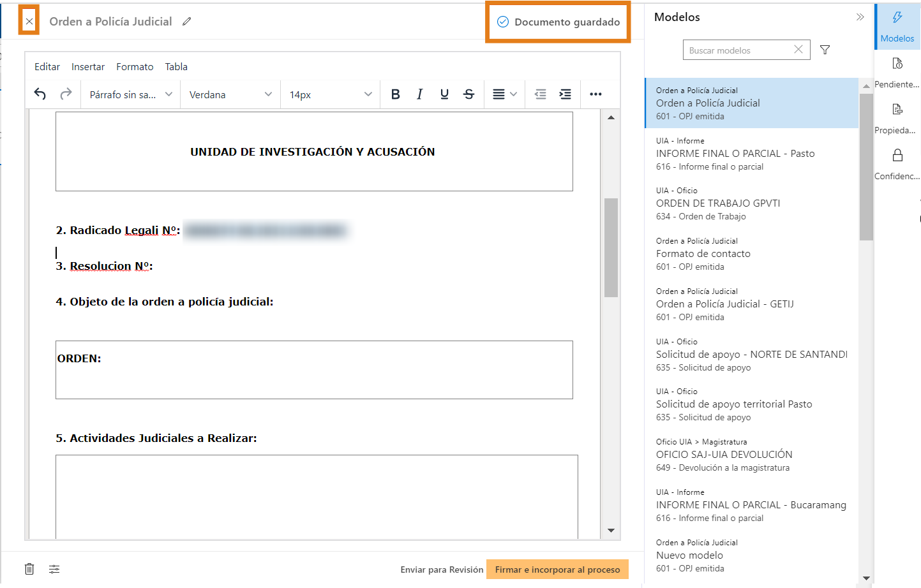Expand the paragraph style dropdown
This screenshot has width=921, height=588.
(131, 94)
